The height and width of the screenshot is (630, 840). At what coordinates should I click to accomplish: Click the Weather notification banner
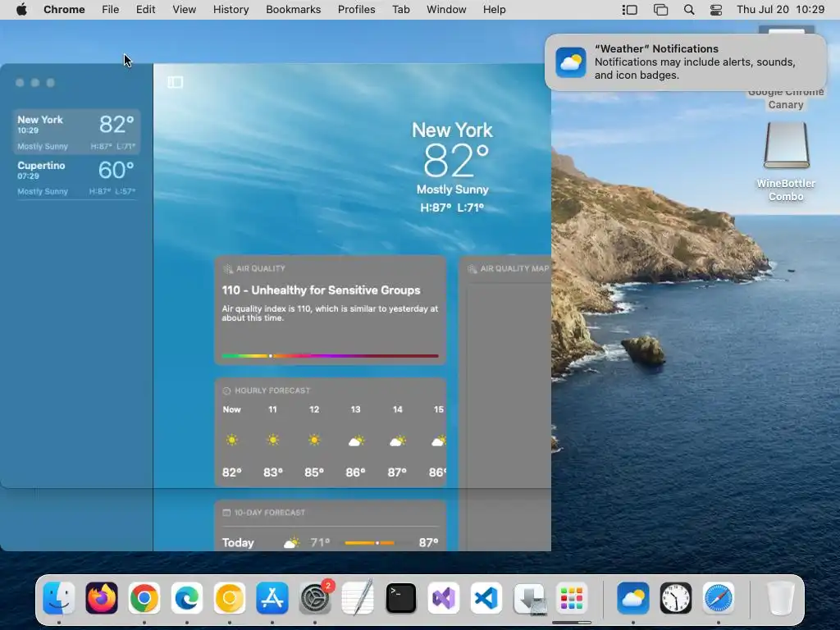point(685,62)
